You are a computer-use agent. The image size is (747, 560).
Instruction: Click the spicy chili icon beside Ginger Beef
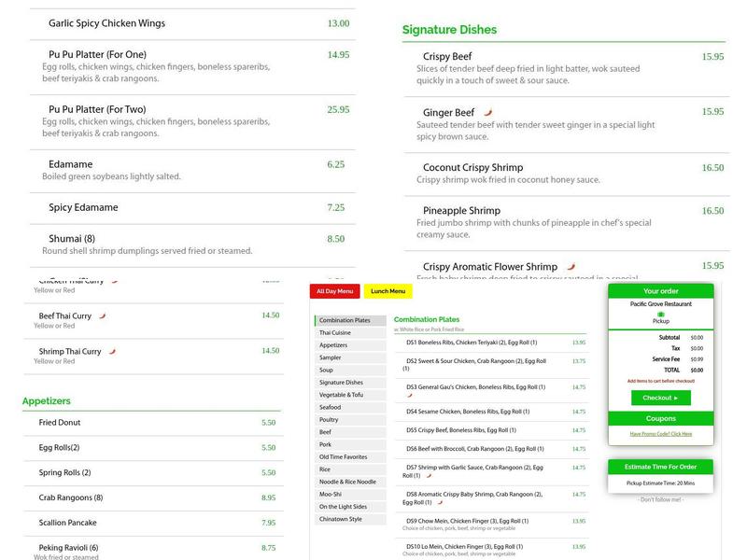click(x=486, y=113)
